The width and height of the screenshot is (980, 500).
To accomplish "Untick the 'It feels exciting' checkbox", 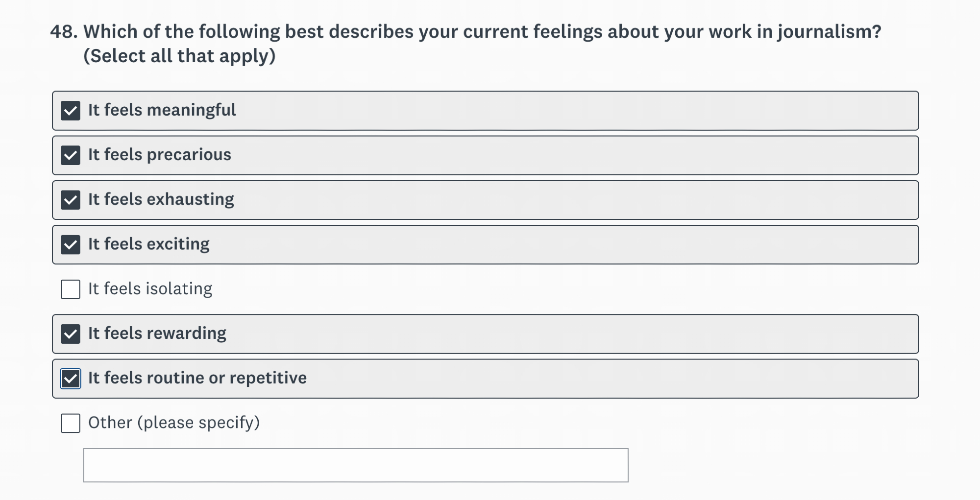I will pos(71,244).
